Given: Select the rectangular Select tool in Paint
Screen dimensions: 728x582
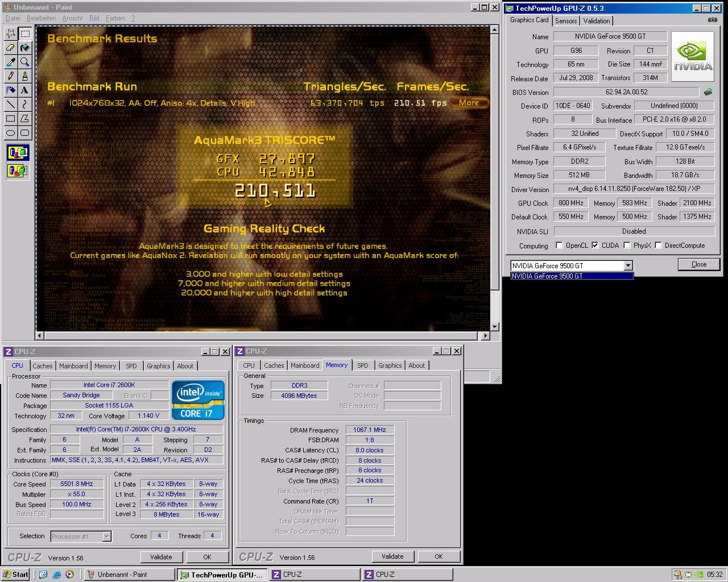Looking at the screenshot, I should coord(25,34).
